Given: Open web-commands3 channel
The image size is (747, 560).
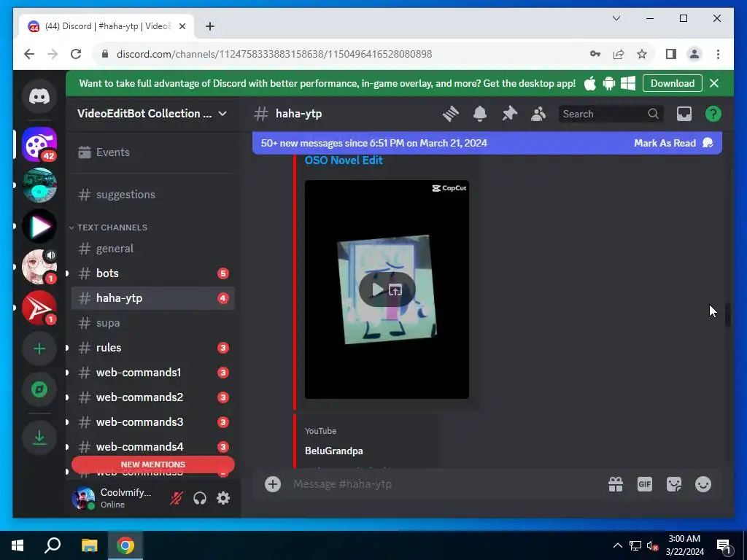Looking at the screenshot, I should pyautogui.click(x=153, y=422).
